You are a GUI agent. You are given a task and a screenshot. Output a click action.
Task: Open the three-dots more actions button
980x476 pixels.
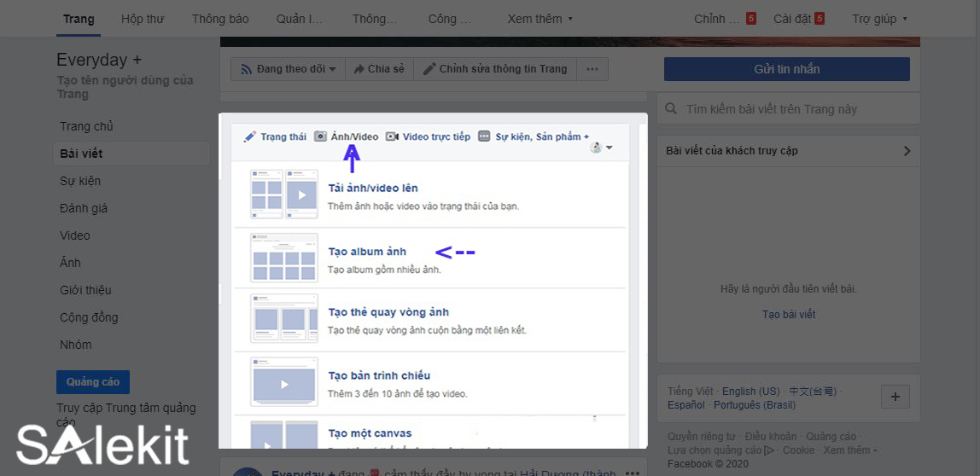pyautogui.click(x=592, y=69)
